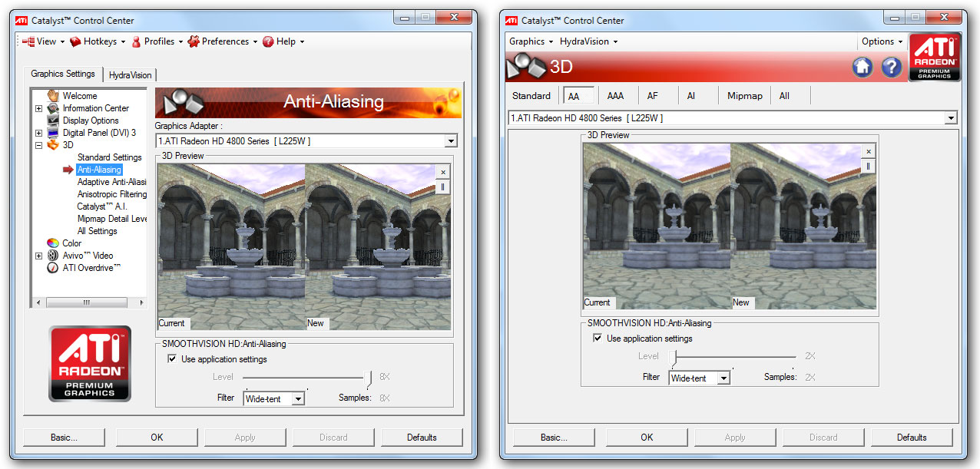Open the Preferences menu
This screenshot has height=469, width=980.
point(223,41)
